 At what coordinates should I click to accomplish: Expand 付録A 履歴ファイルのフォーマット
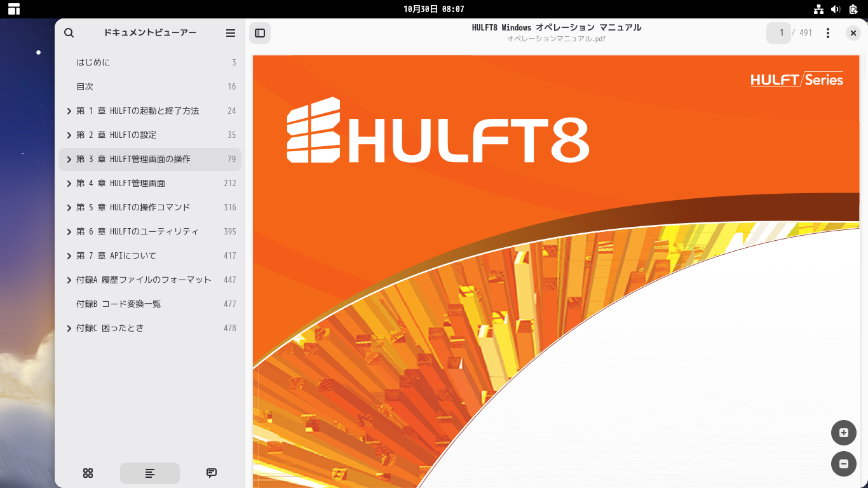(69, 280)
